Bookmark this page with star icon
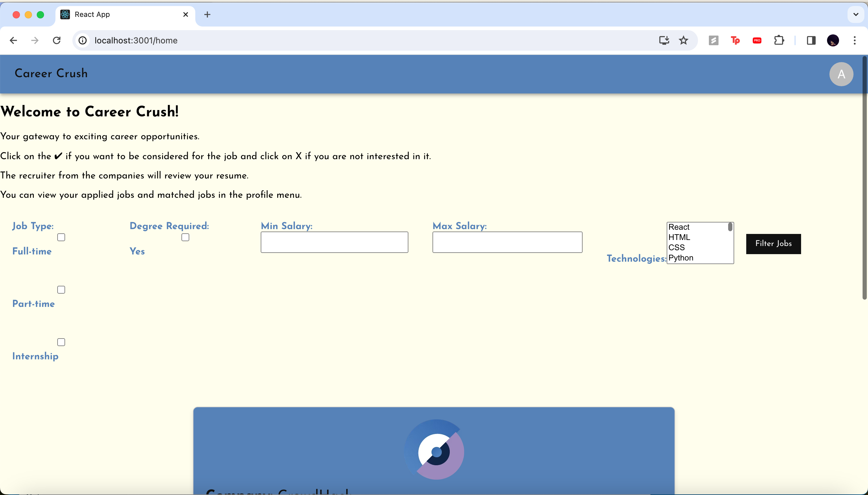 (684, 40)
